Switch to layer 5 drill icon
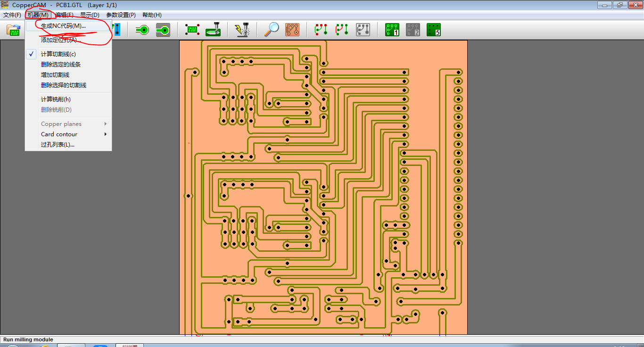The width and height of the screenshot is (644, 347). tap(433, 30)
